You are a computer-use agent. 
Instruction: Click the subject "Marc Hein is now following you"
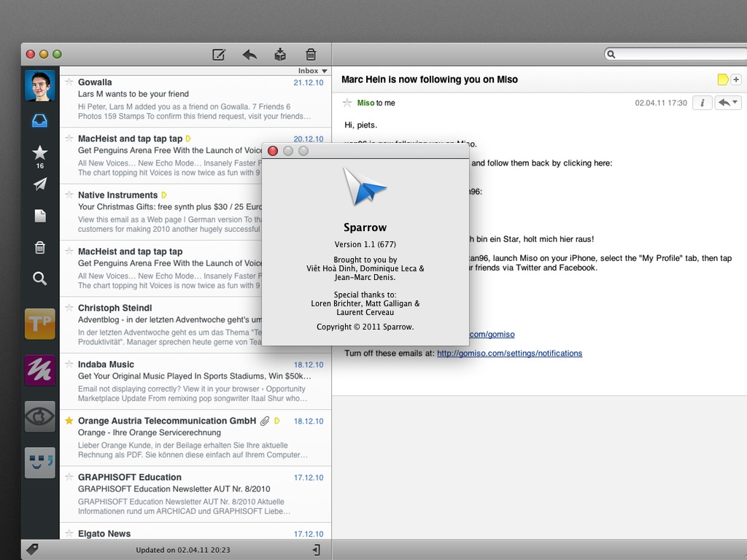point(429,79)
